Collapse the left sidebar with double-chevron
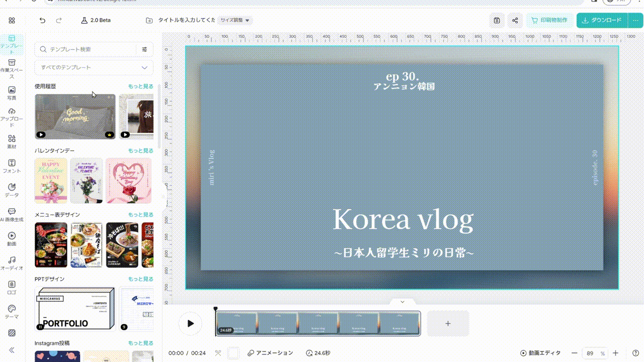Screen dimensions: 644x362 (12, 350)
